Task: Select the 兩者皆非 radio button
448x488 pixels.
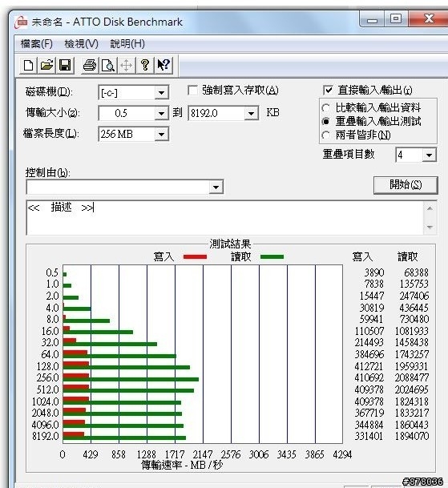Action: click(x=325, y=135)
